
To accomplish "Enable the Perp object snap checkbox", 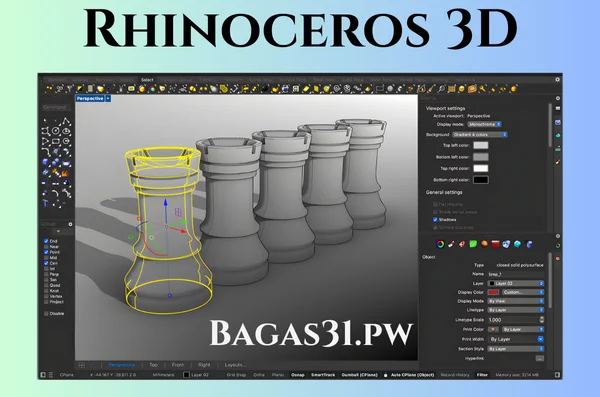I will (46, 274).
